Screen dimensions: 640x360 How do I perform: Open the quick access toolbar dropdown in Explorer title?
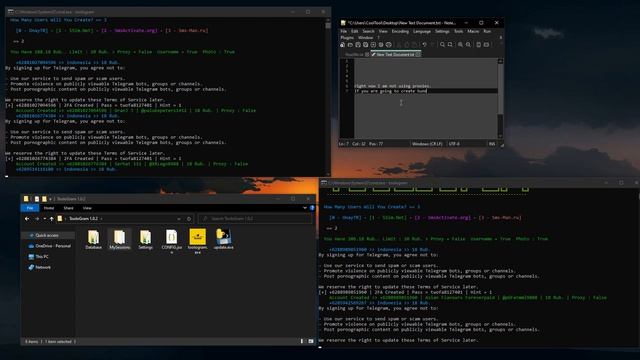pos(51,199)
